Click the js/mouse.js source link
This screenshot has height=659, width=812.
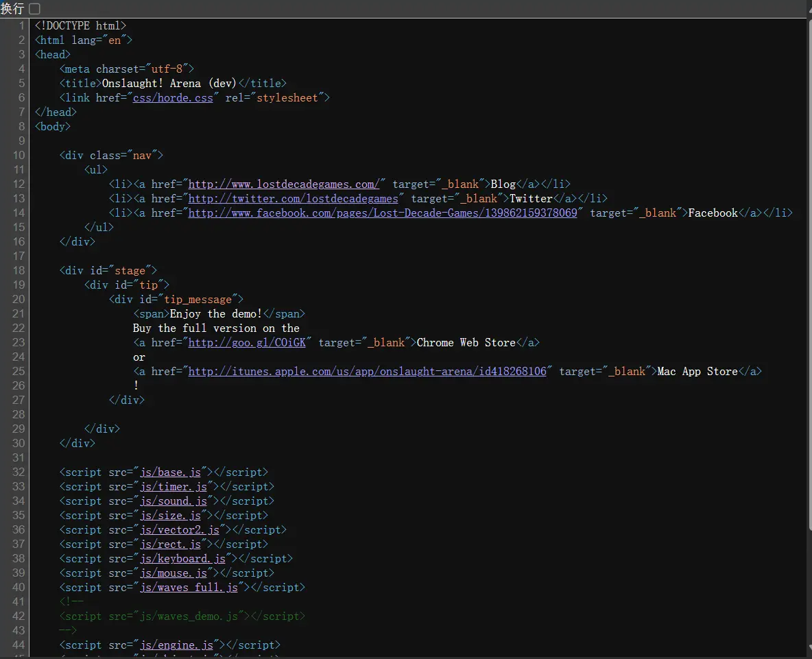(x=173, y=573)
